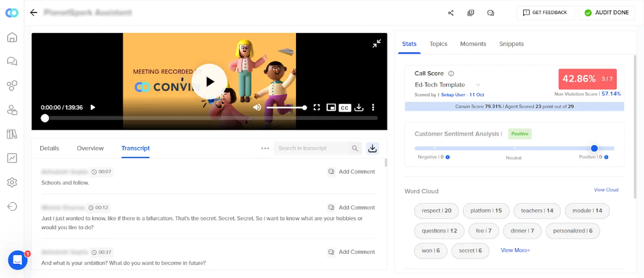Select the 'module | 14' word chip

587,211
